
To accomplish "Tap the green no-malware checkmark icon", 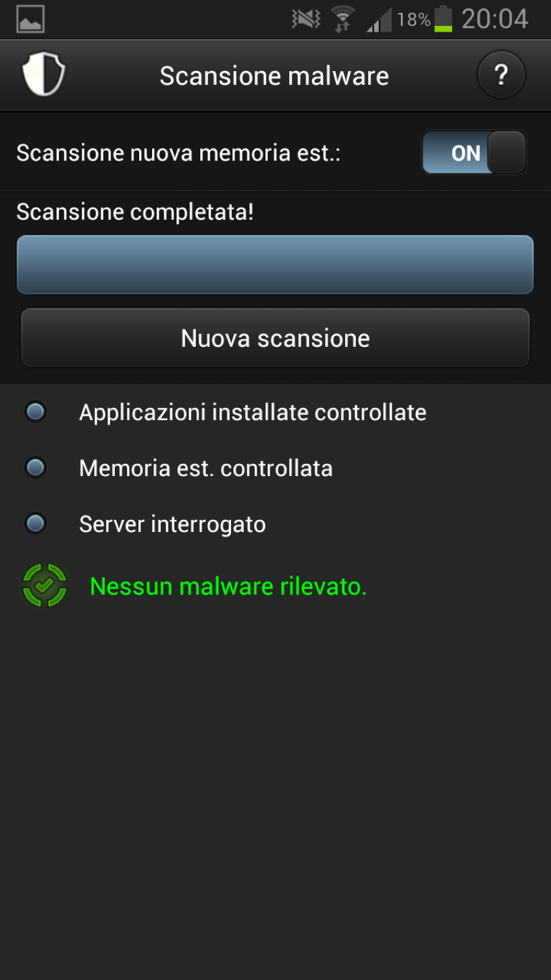I will pos(44,586).
